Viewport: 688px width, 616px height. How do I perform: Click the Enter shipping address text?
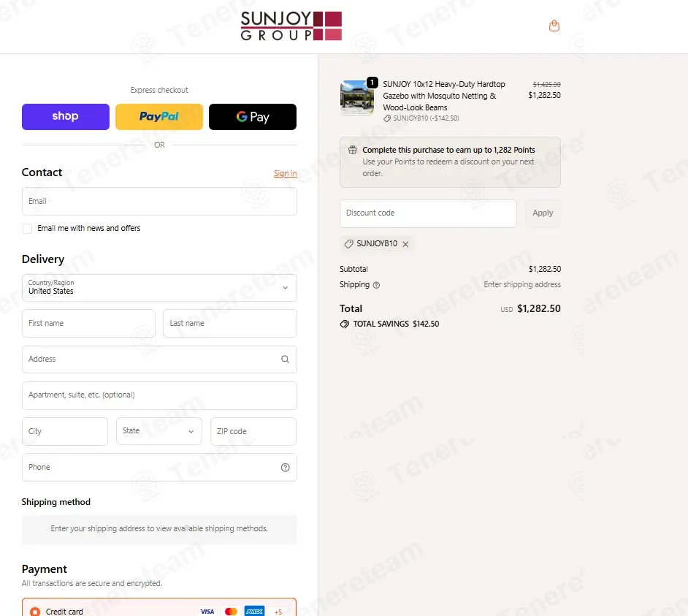click(x=522, y=284)
